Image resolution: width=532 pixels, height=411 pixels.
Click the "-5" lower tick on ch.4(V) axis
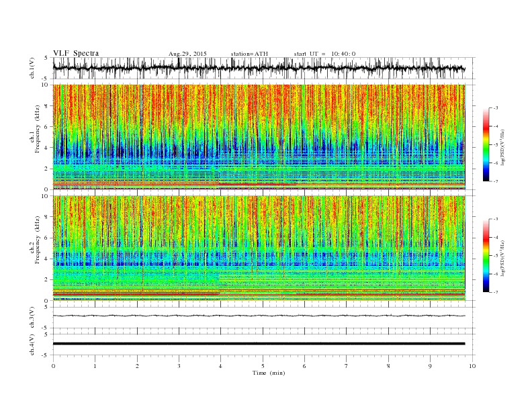46,355
